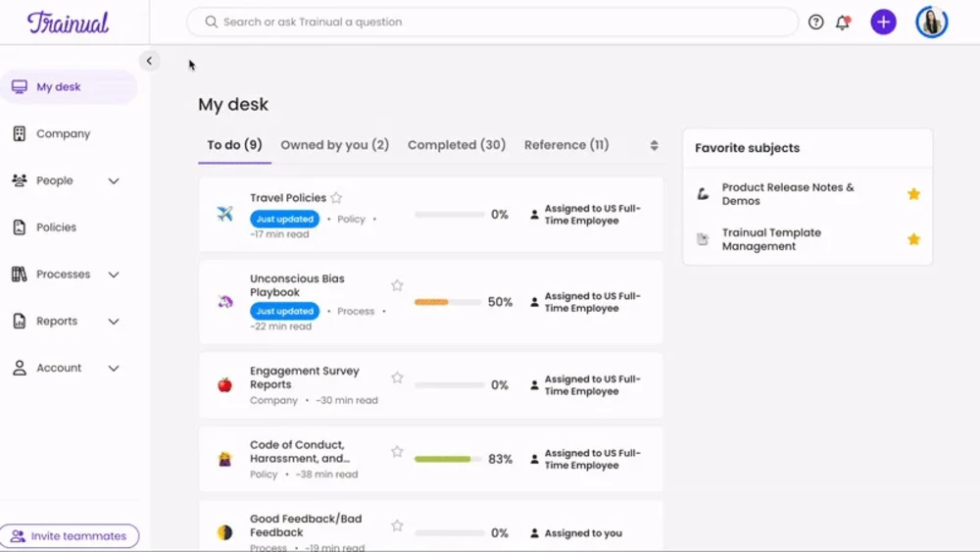This screenshot has width=980, height=552.
Task: Click the Good Feedback/Bad Feedback moon emoji
Action: (225, 532)
